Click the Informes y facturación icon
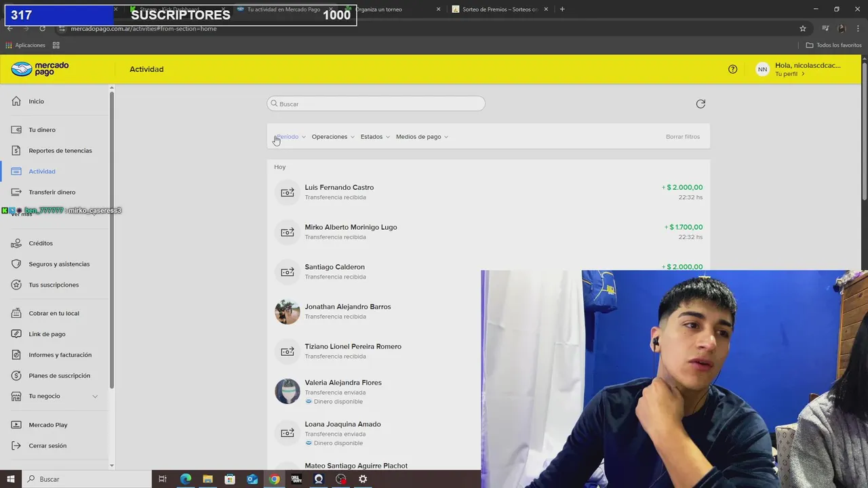 16,354
